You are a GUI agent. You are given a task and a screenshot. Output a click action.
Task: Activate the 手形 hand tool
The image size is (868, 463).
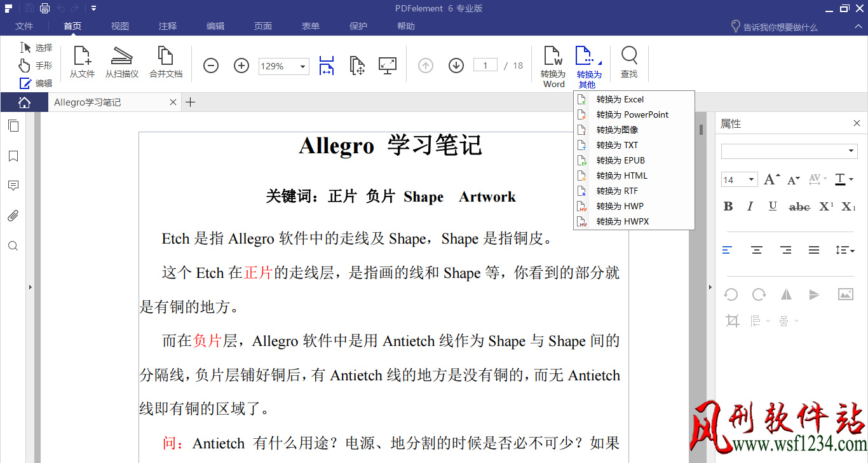[x=36, y=66]
